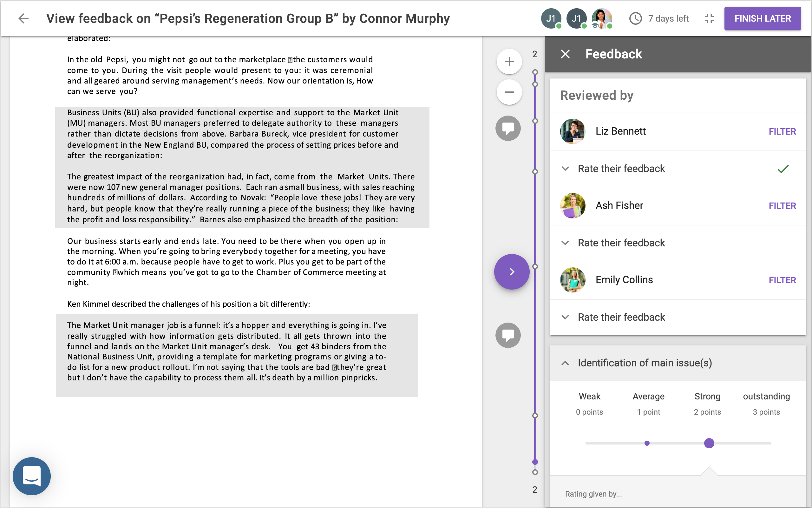
Task: Click the small slider dot at Average
Action: (x=647, y=443)
